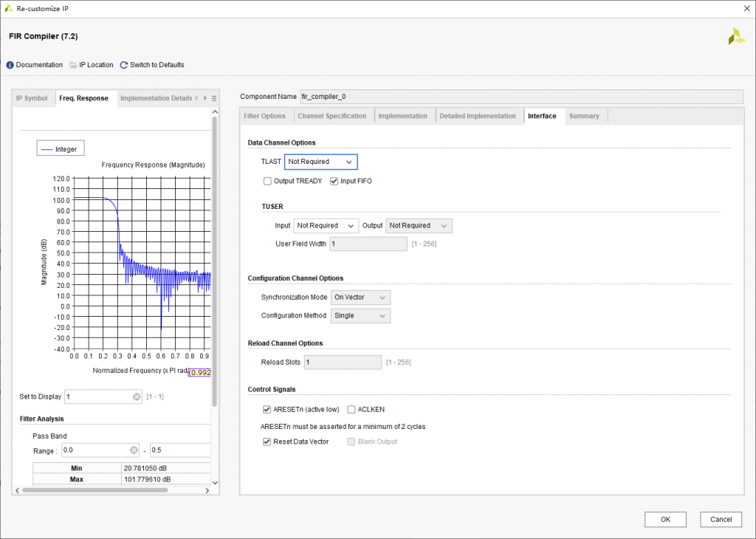Click horizontal scrollbar right arrow
The width and height of the screenshot is (756, 539).
[207, 490]
